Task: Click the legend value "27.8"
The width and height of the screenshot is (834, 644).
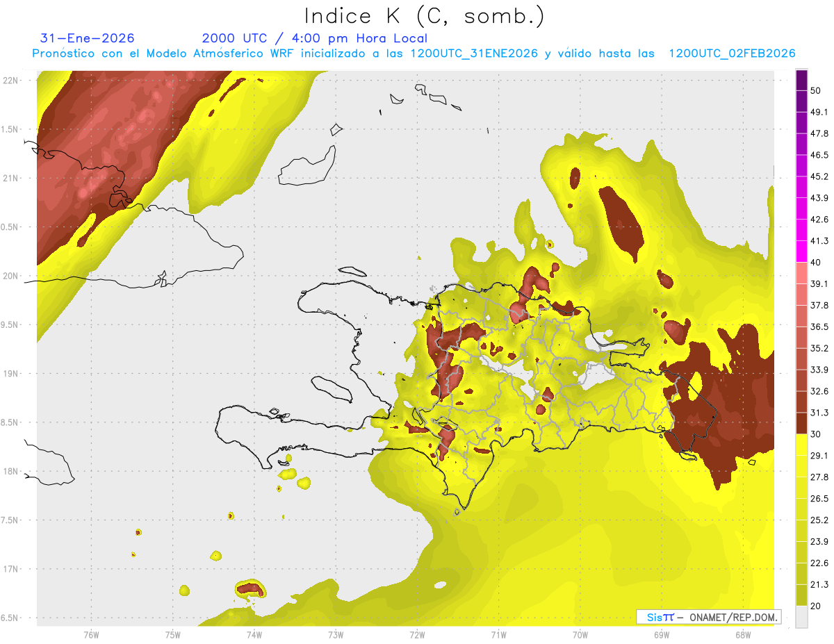Action: [819, 477]
